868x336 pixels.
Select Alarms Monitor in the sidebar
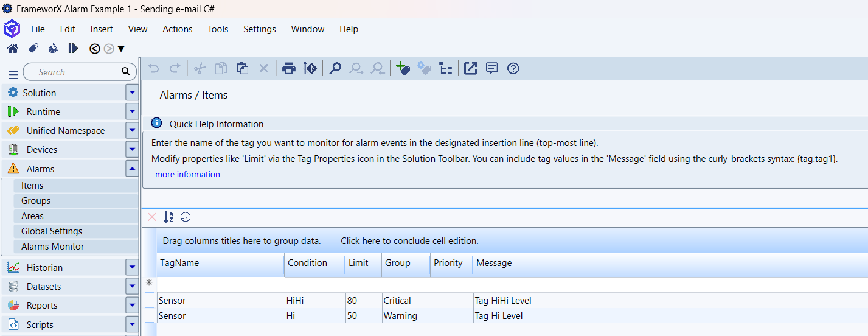pyautogui.click(x=53, y=247)
